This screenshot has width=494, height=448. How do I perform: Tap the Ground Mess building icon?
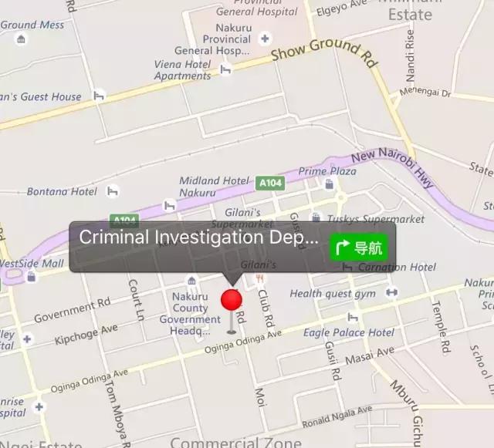[21, 39]
